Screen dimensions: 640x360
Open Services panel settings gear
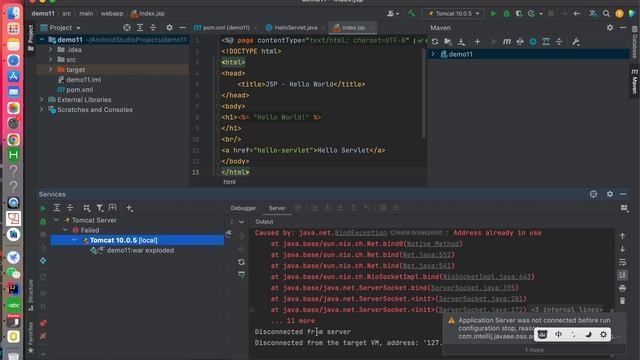(x=609, y=194)
